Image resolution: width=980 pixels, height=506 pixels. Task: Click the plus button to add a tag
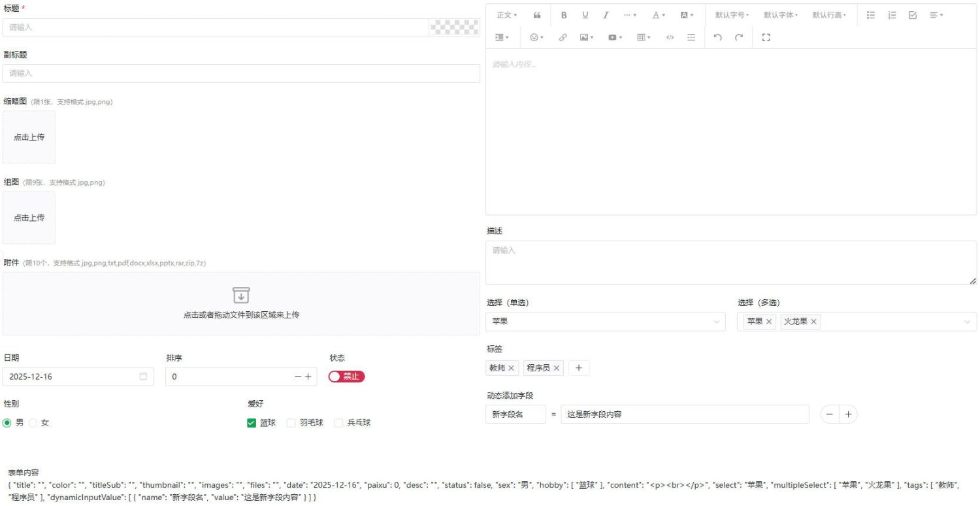point(579,368)
